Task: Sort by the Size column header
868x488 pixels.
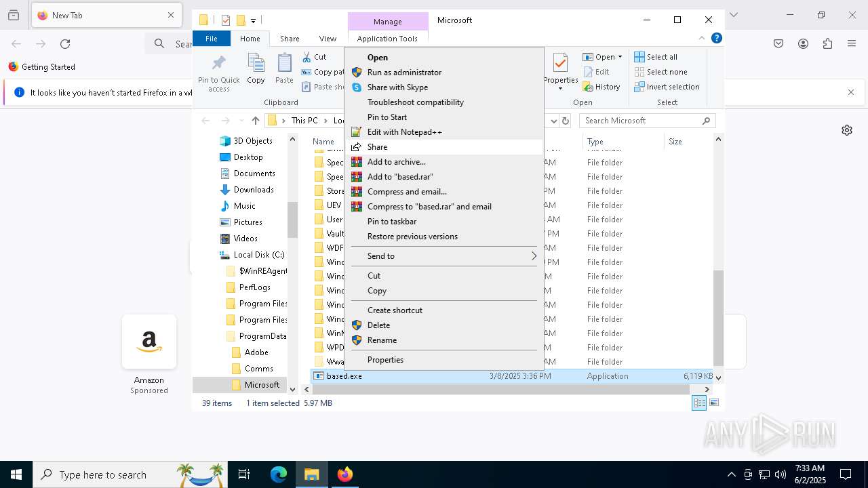Action: tap(688, 142)
